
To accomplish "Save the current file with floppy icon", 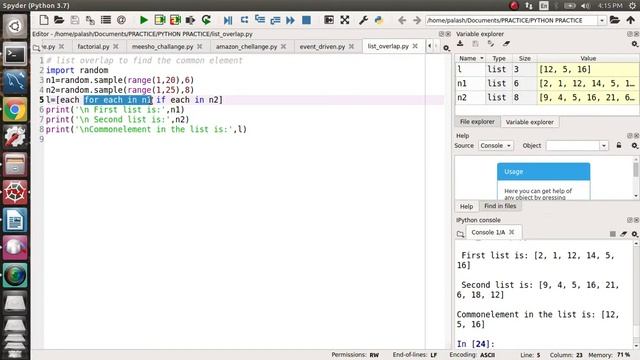I will tap(75, 20).
